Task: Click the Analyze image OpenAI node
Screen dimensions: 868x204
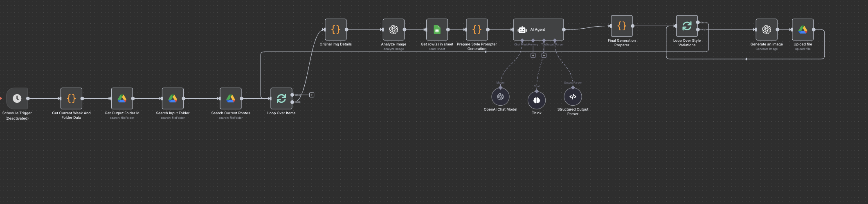Action: tap(394, 29)
